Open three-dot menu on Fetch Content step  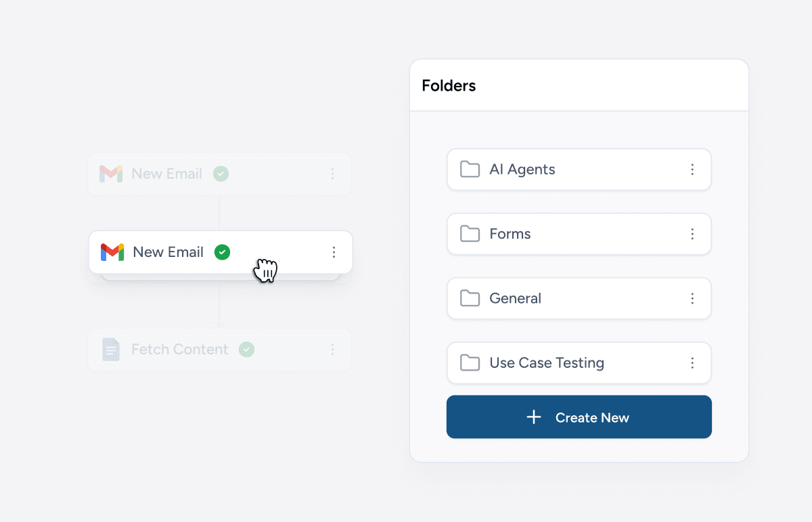332,350
